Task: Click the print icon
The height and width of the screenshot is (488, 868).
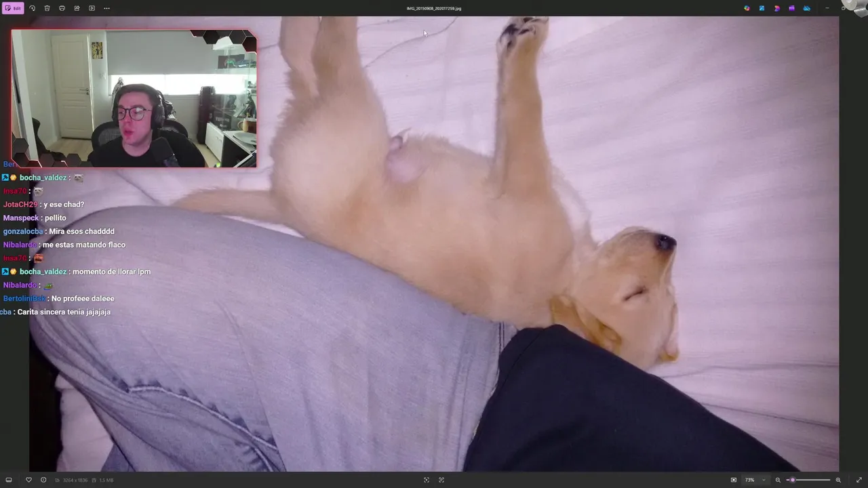Action: pyautogui.click(x=62, y=8)
